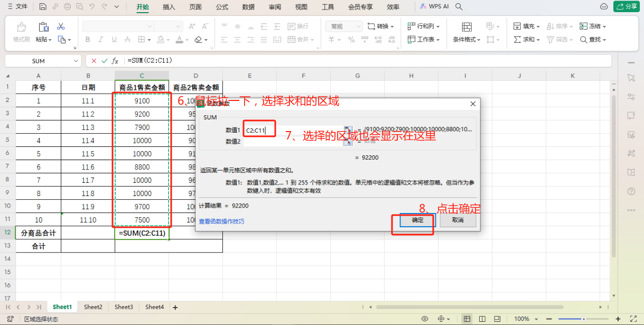Click the range selector icon beside 数值1
The width and height of the screenshot is (644, 325).
(348, 129)
